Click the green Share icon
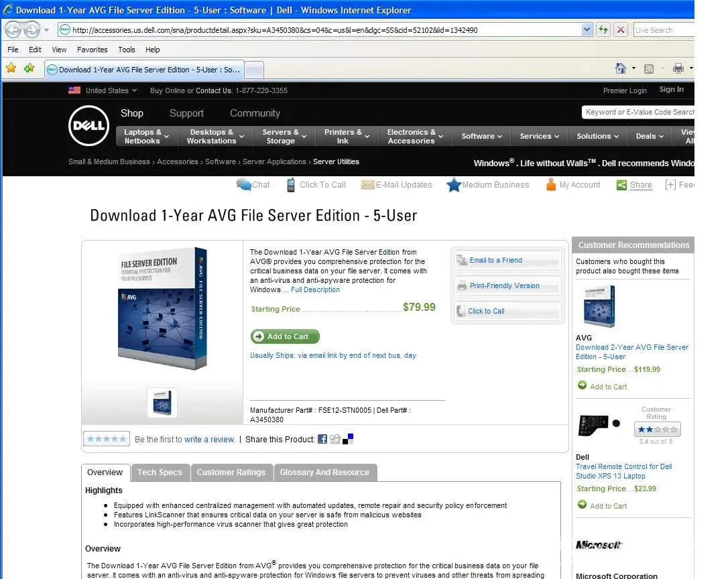Screen dimensions: 728x579 coord(621,185)
